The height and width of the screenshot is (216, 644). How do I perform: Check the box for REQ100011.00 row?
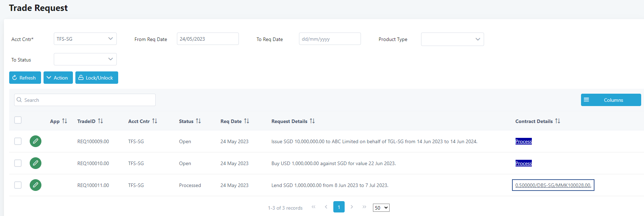point(18,185)
